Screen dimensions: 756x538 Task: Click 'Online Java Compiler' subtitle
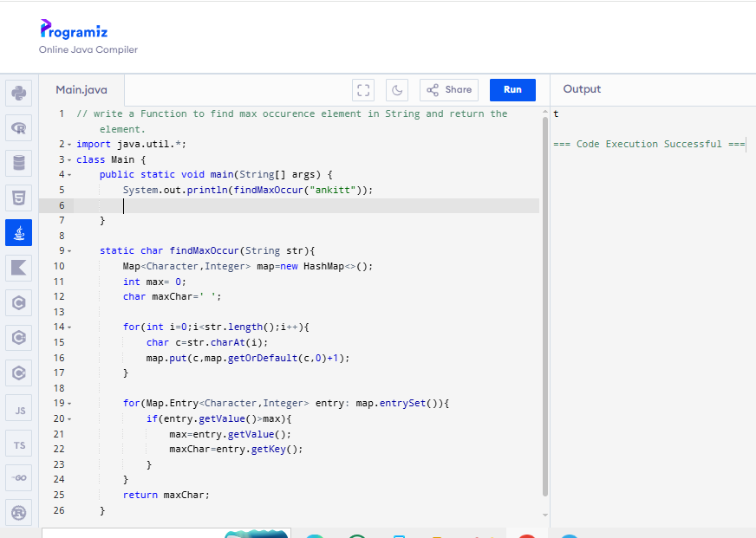[x=88, y=49]
